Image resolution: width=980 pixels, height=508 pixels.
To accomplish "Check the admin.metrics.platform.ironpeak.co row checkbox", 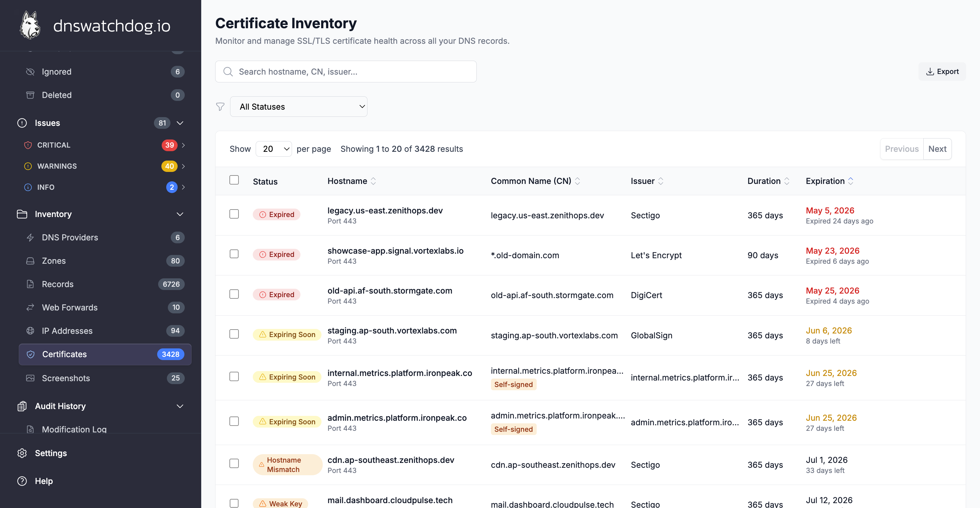I will [x=234, y=421].
